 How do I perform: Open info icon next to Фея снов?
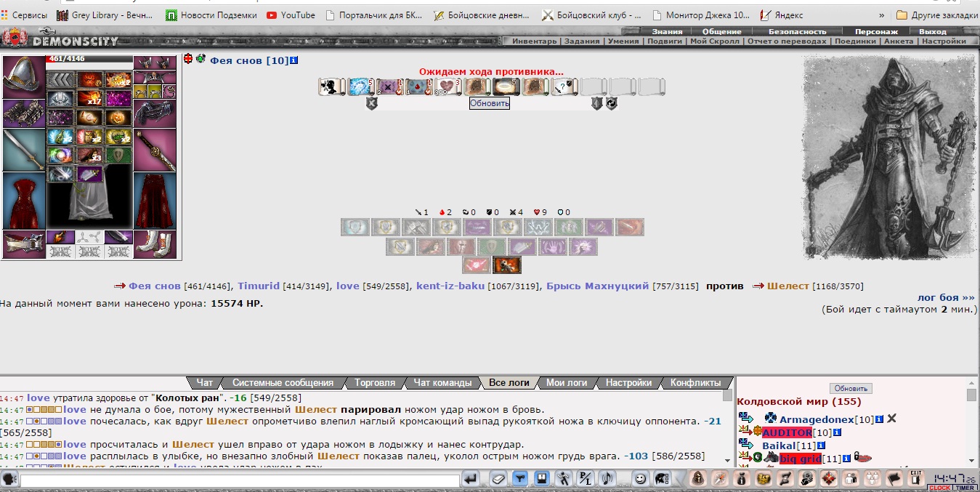pos(293,60)
